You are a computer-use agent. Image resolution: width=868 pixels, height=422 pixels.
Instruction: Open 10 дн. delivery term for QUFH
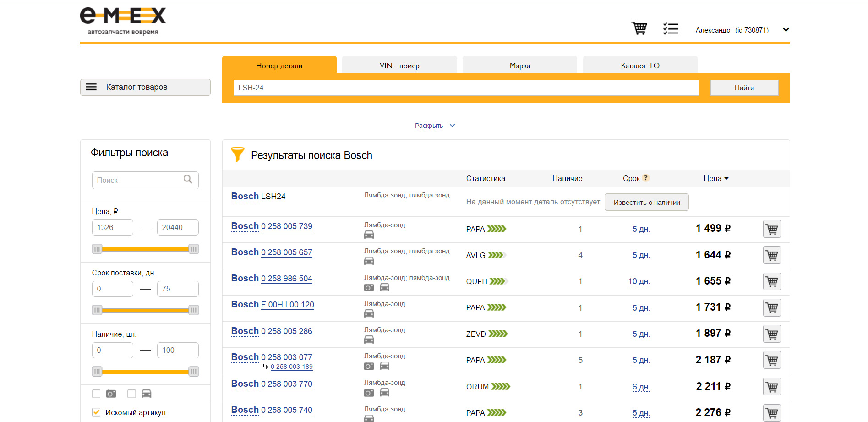pyautogui.click(x=639, y=281)
